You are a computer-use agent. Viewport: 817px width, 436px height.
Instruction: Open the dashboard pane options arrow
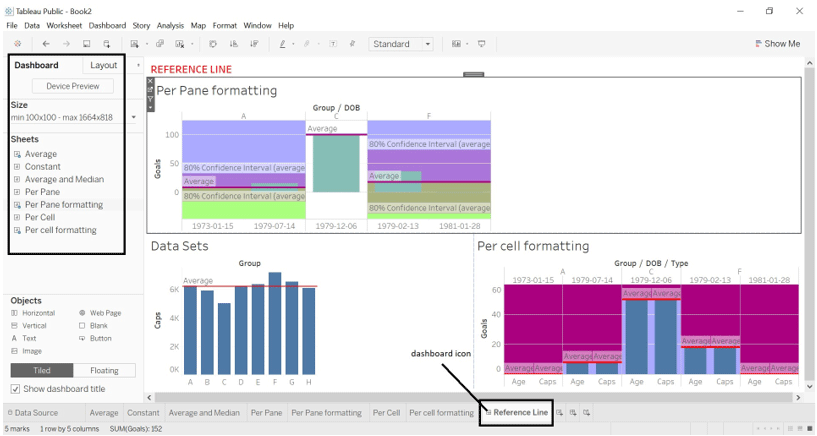138,65
